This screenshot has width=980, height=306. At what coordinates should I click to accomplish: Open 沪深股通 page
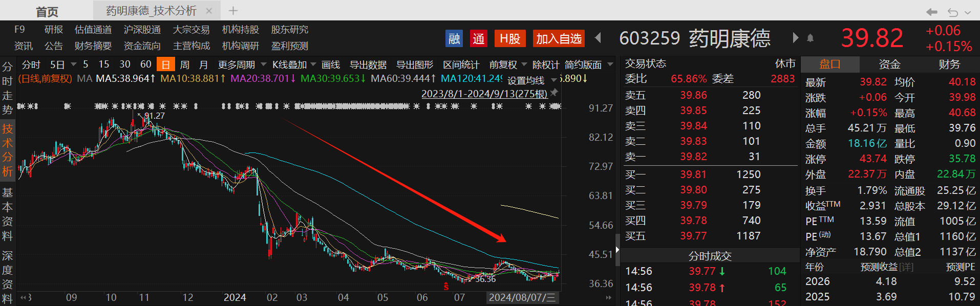point(142,30)
